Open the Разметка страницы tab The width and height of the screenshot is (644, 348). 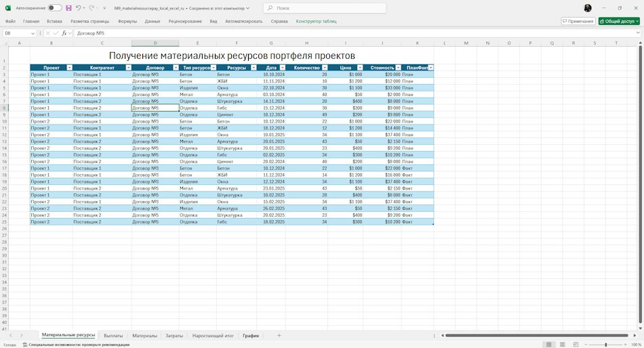pyautogui.click(x=90, y=21)
